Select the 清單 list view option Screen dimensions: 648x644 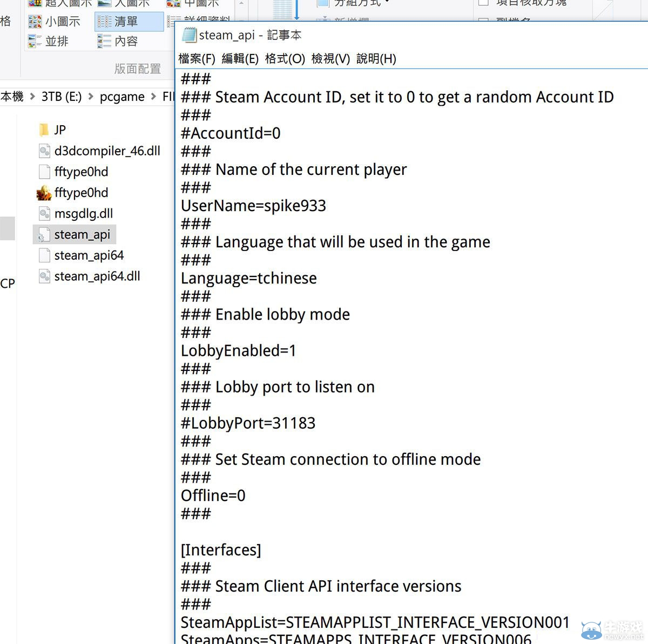(125, 22)
